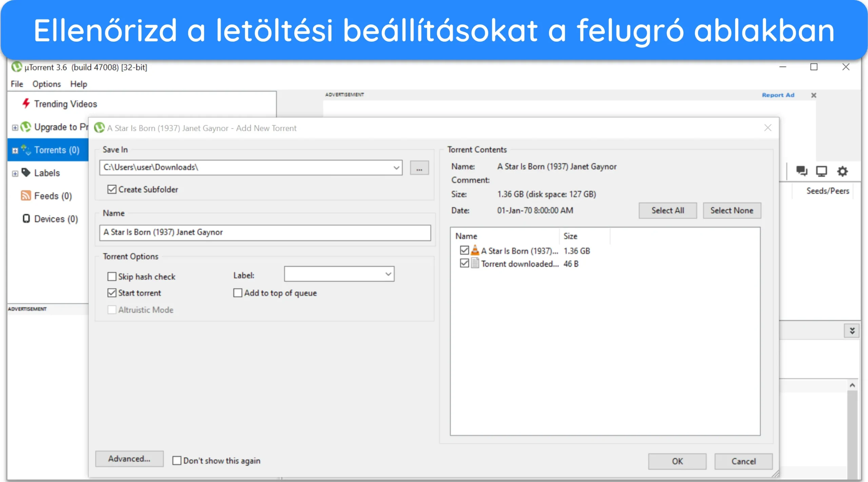Expand the Label combo box

388,274
